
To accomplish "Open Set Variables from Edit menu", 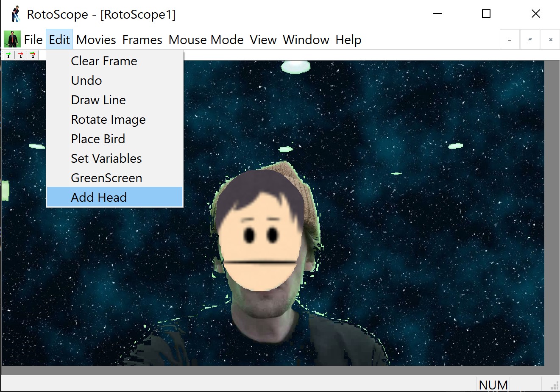I will point(106,158).
